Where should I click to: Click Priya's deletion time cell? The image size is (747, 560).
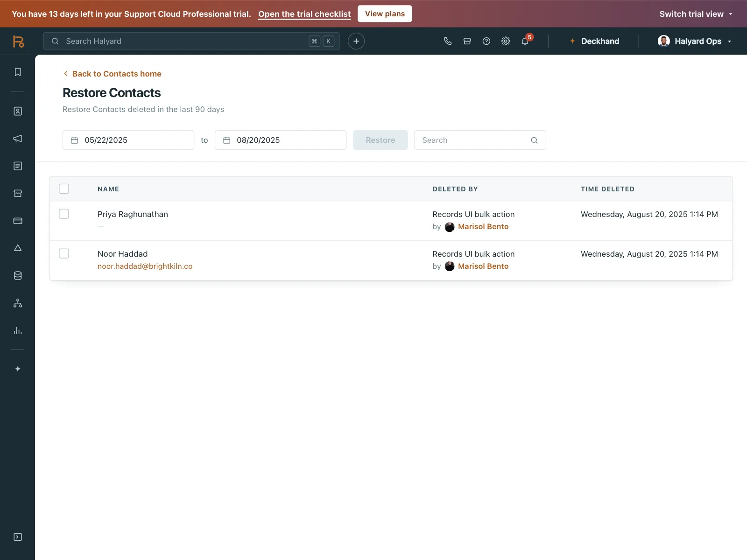(x=649, y=214)
